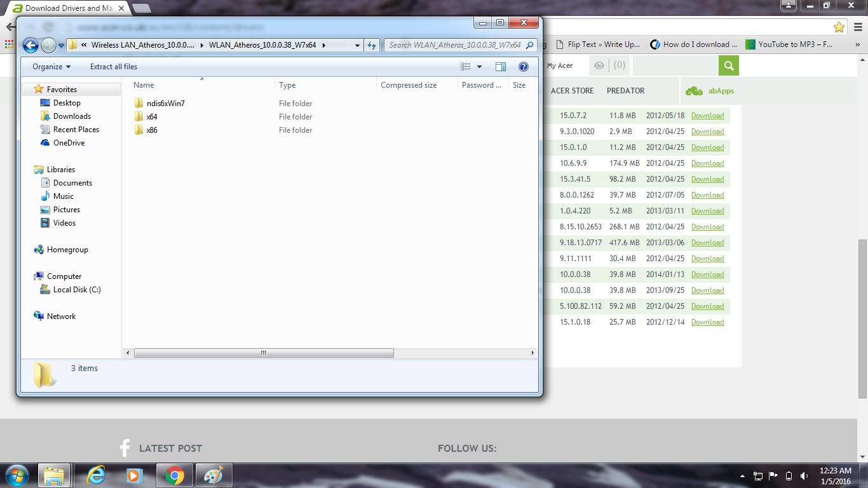
Task: Download driver version 8.15.10.2653
Action: coord(708,227)
